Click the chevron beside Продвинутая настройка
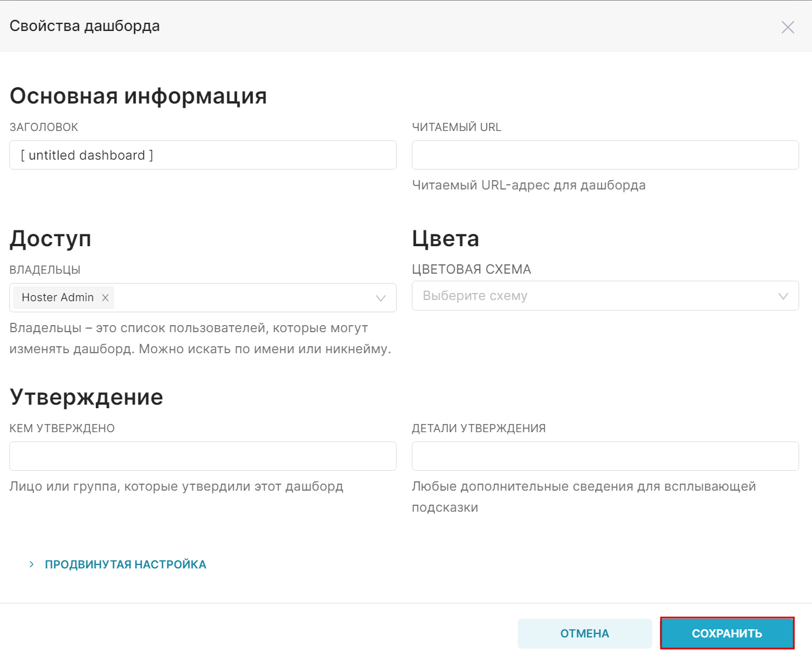 pos(32,564)
